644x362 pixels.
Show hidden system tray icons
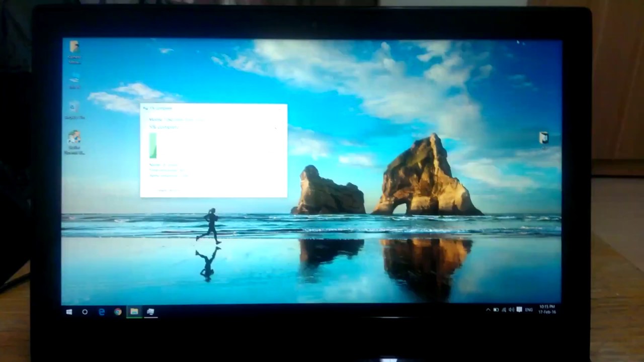(x=488, y=310)
